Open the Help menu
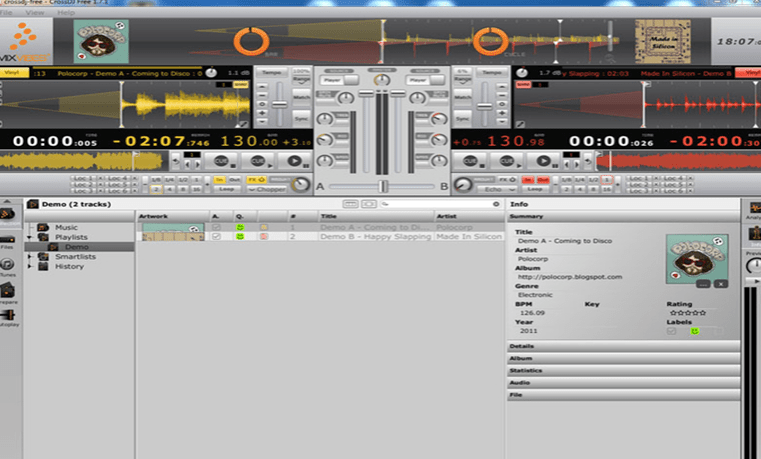761x459 pixels. 66,12
